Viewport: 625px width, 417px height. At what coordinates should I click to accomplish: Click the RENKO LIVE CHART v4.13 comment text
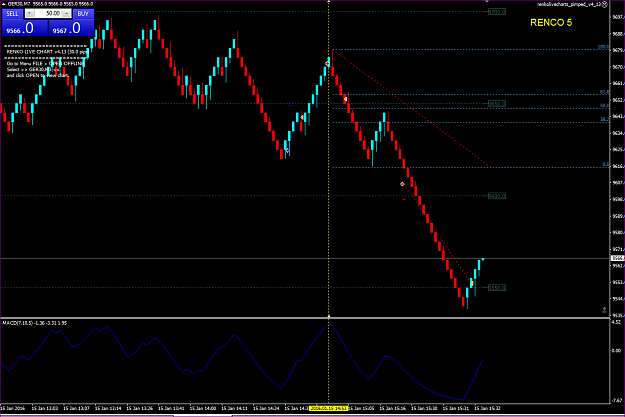pyautogui.click(x=47, y=52)
